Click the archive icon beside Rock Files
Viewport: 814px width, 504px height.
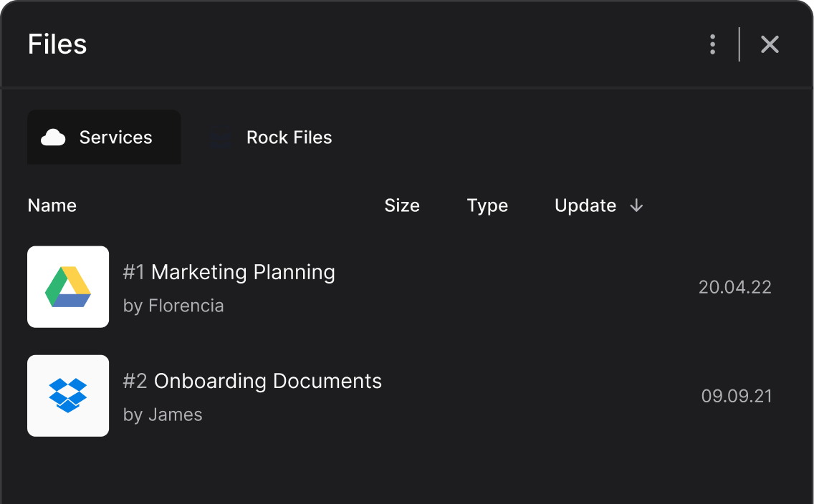tap(220, 137)
